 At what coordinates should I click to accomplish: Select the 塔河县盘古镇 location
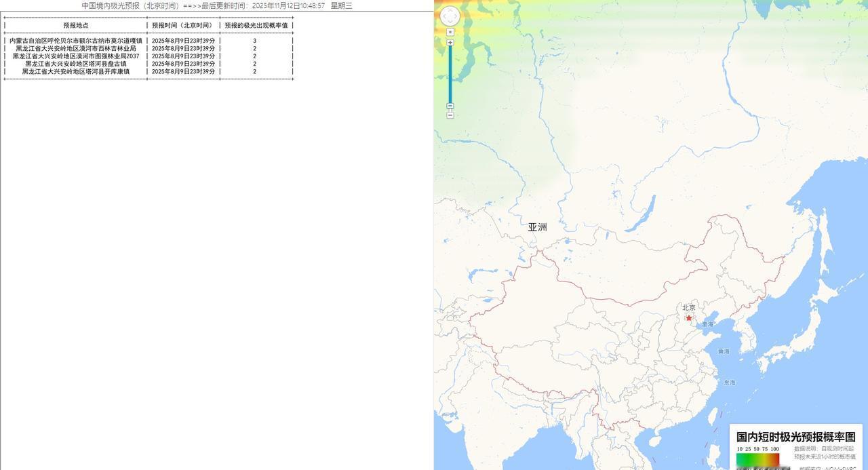(x=76, y=64)
